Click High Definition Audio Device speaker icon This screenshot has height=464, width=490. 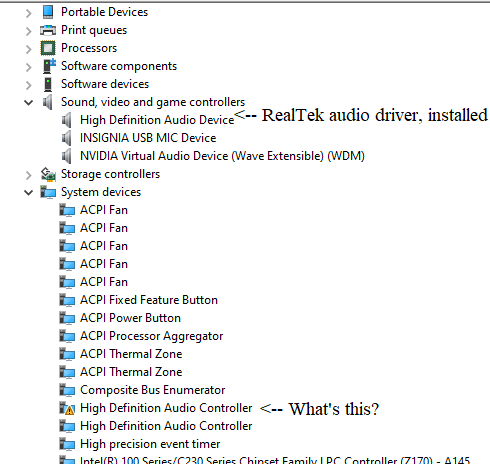[x=67, y=120]
